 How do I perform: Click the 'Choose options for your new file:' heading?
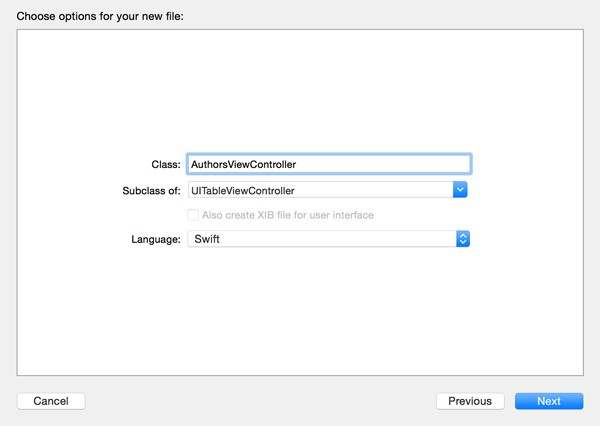coord(100,16)
